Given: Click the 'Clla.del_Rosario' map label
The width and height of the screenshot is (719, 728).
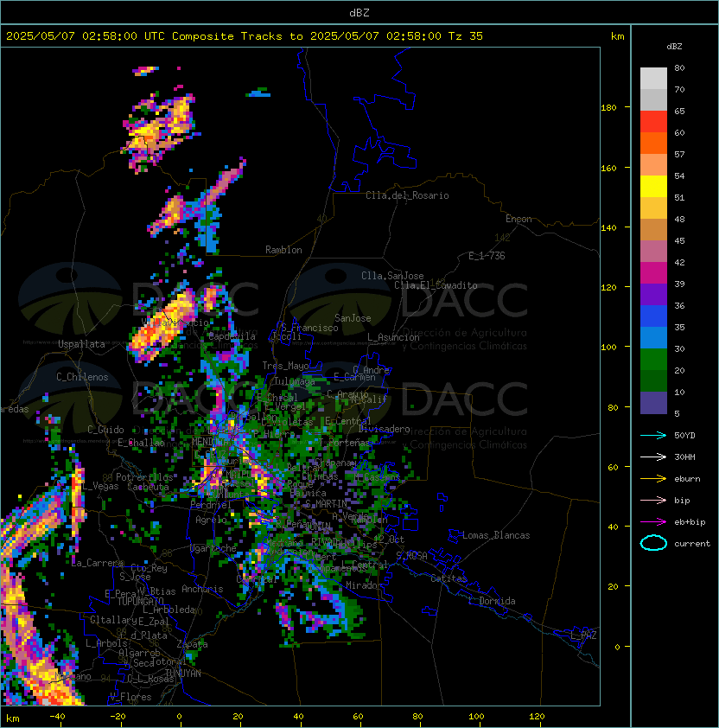Looking at the screenshot, I should (407, 195).
